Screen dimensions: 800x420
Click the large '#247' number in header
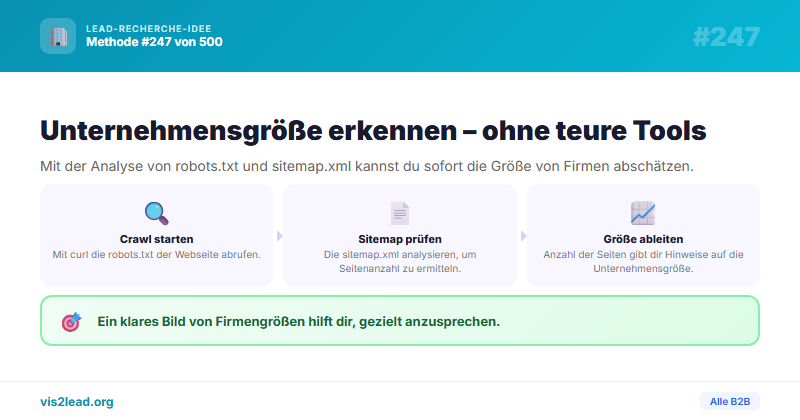coord(726,37)
